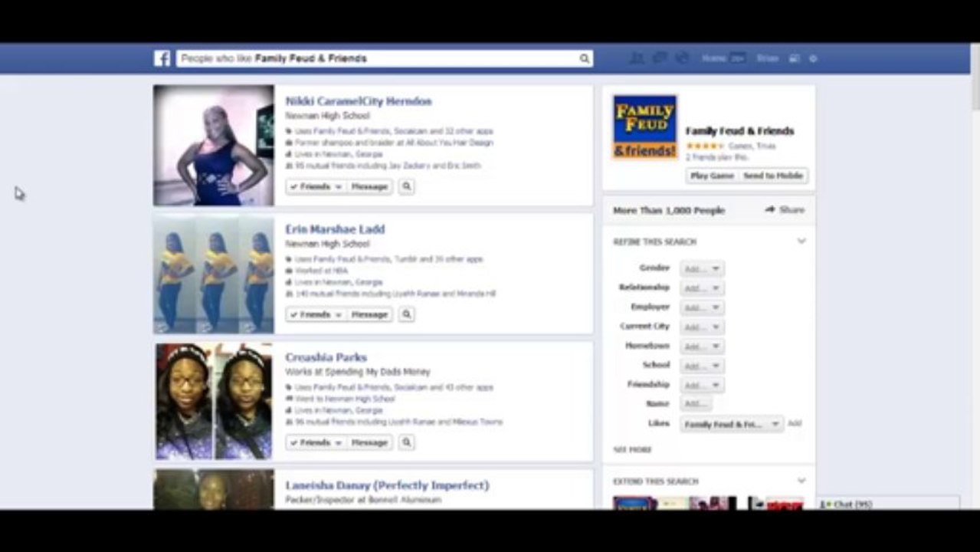Click Erin Marshae Ladd's profile photo
This screenshot has width=980, height=552.
[x=214, y=273]
